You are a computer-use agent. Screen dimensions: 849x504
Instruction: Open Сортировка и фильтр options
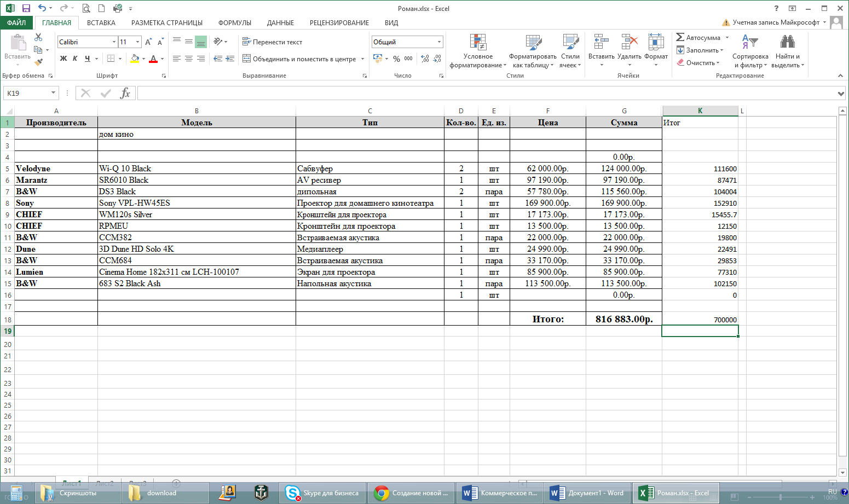point(750,51)
